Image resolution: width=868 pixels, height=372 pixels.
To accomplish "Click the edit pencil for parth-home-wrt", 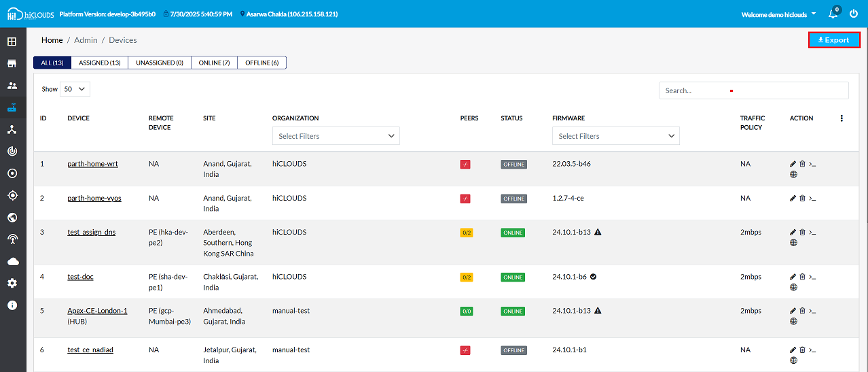I will 793,164.
